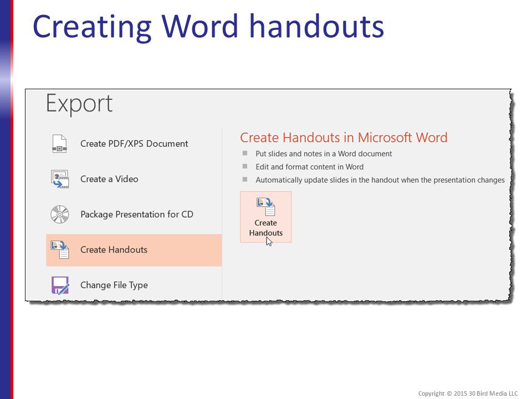Click 'Put slides and notes in a Word document'
This screenshot has width=532, height=399.
point(324,154)
